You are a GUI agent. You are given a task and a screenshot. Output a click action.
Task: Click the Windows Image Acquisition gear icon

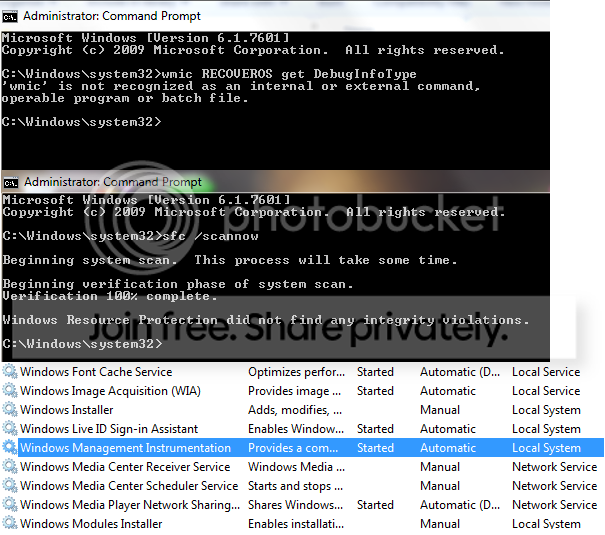click(10, 391)
